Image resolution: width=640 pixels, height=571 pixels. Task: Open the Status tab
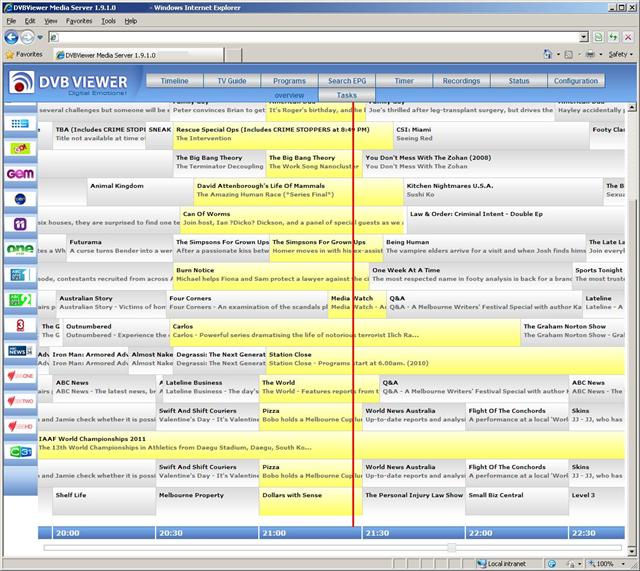tap(519, 81)
